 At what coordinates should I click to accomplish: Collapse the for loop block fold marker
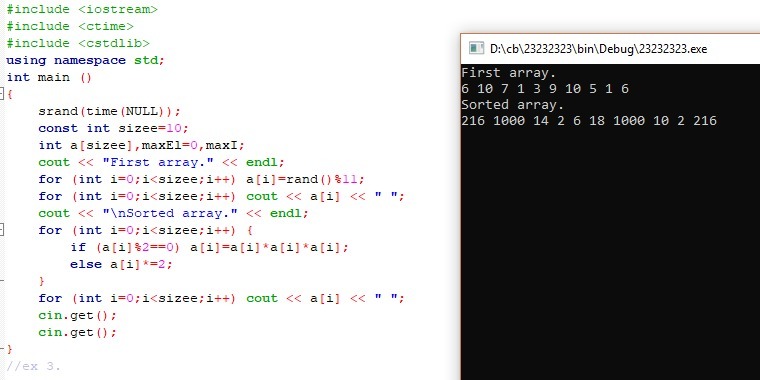point(2,230)
